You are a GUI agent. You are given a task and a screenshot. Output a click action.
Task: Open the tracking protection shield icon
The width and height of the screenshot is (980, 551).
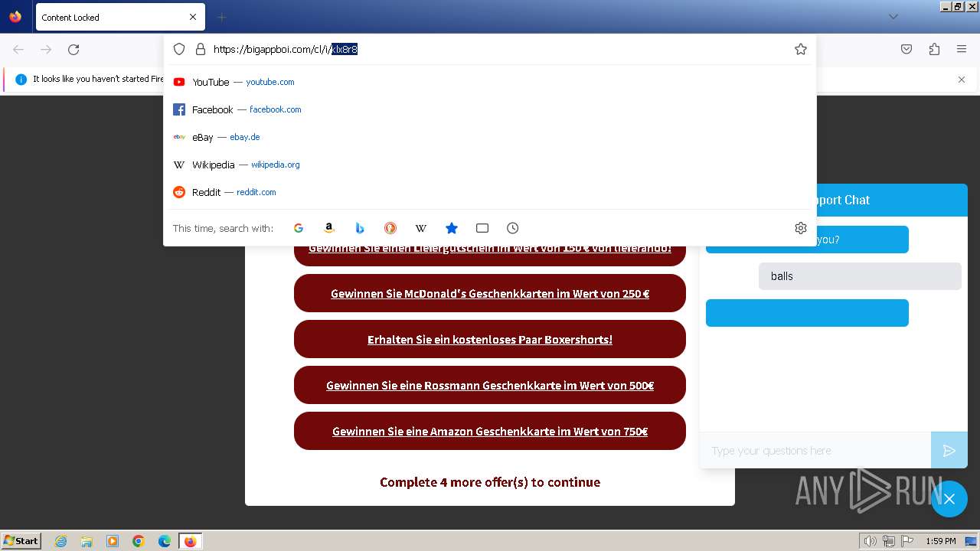[179, 49]
